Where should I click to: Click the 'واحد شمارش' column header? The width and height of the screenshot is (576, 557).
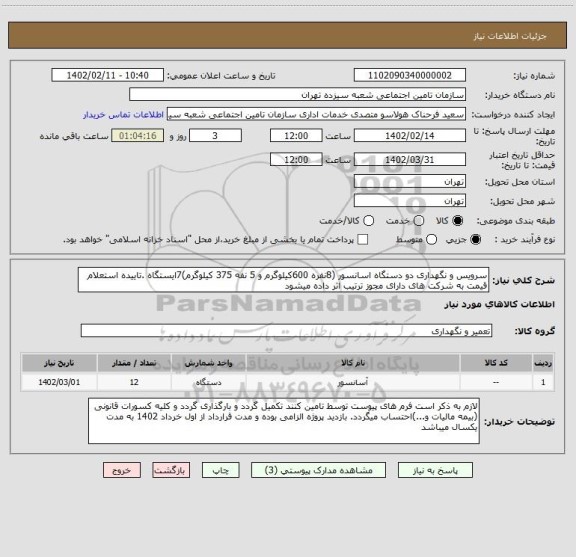pos(208,363)
